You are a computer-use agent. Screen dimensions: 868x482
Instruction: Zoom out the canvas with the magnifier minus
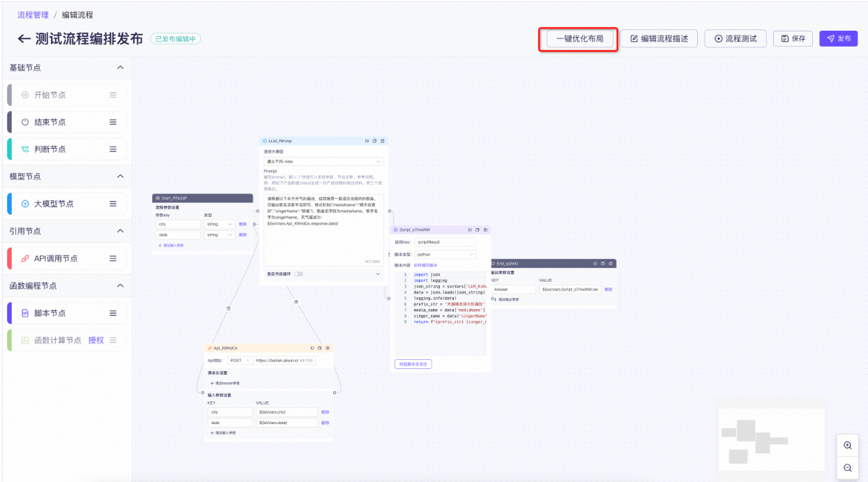point(848,468)
